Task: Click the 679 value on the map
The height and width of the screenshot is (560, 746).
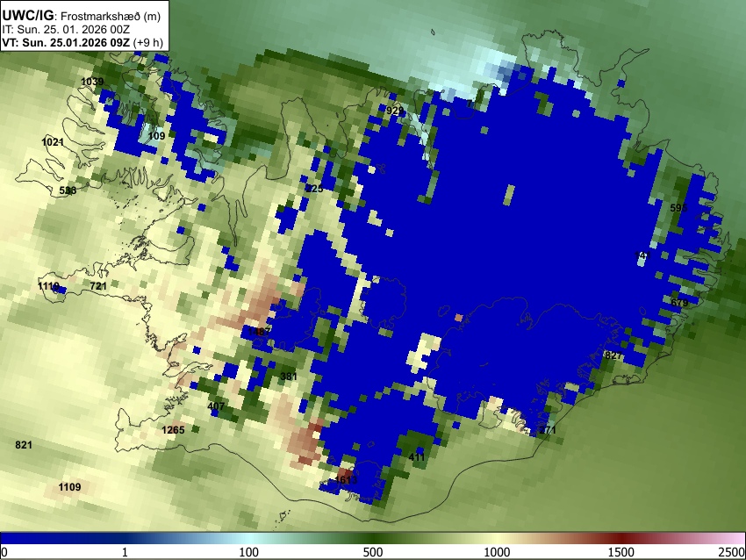Action: pyautogui.click(x=679, y=303)
